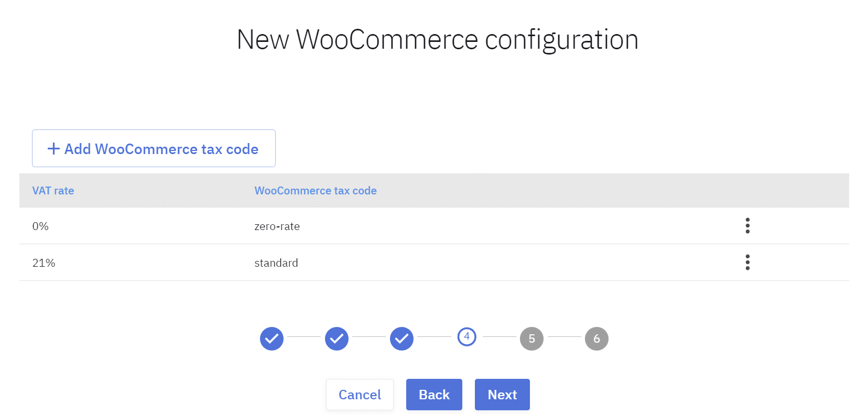Select the 0% VAT rate cell
The width and height of the screenshot is (868, 415).
coord(40,226)
